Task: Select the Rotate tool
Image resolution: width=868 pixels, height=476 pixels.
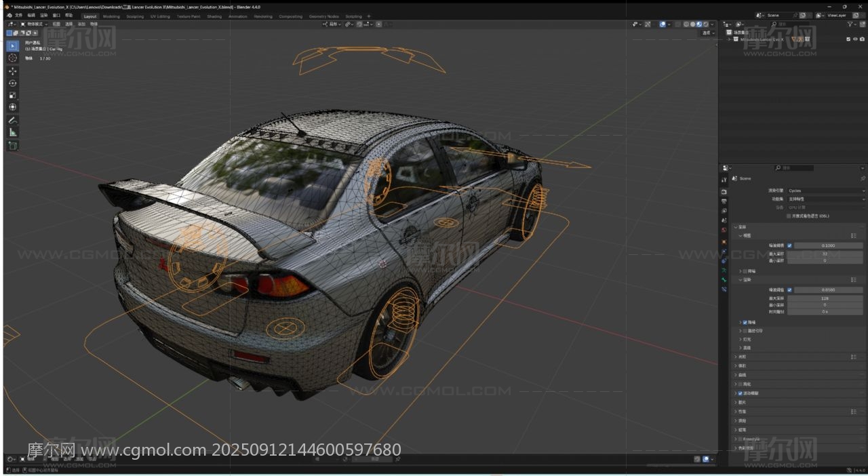Action: (x=12, y=83)
